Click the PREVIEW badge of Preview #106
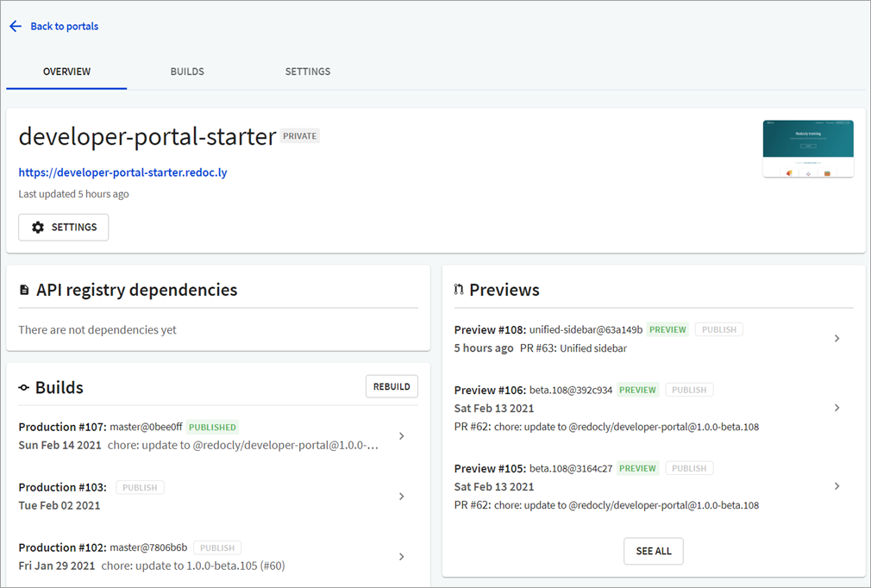The image size is (871, 588). (x=637, y=391)
